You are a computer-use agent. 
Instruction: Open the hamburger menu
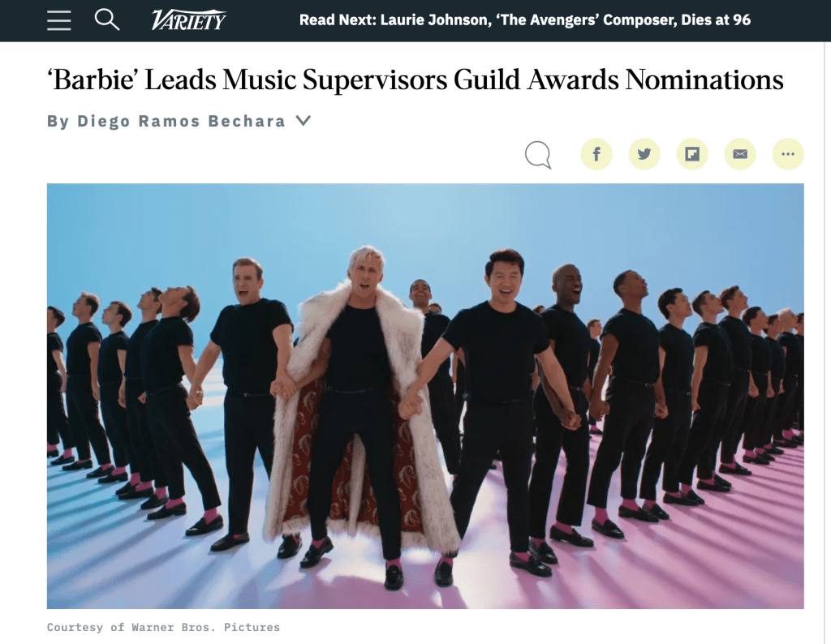pyautogui.click(x=58, y=20)
